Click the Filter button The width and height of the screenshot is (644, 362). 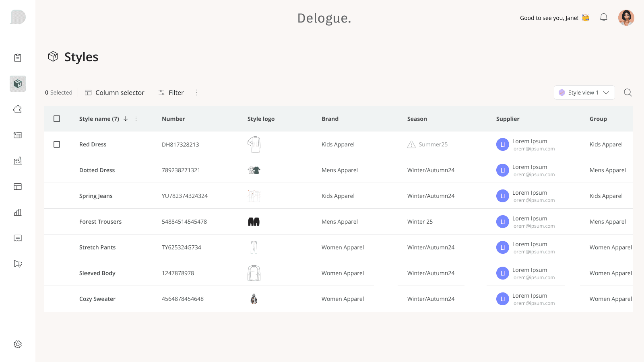(x=171, y=93)
